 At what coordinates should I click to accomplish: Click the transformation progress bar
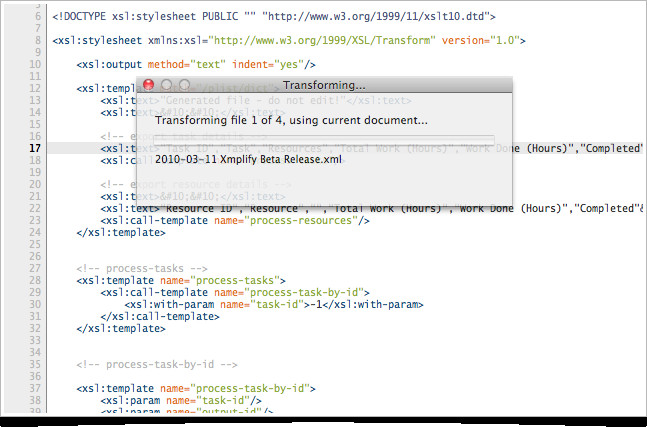(324, 140)
